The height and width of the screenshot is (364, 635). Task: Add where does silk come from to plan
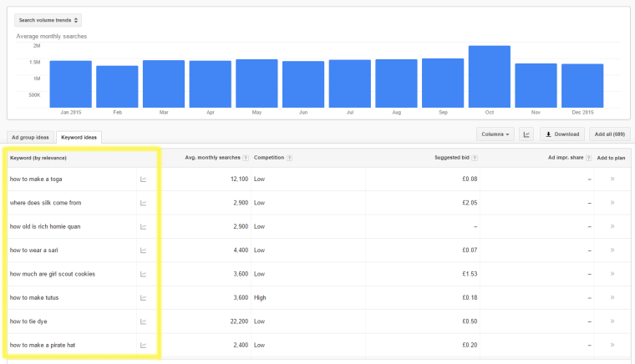coord(612,203)
